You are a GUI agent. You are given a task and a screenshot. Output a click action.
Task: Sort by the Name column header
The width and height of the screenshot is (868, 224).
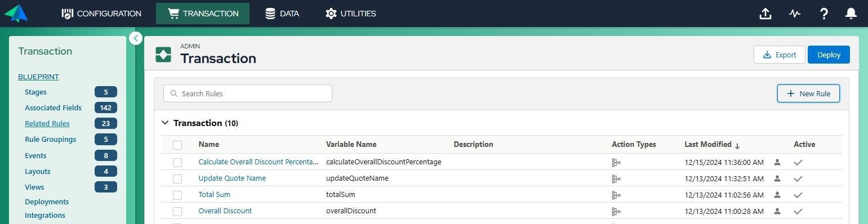click(x=208, y=145)
